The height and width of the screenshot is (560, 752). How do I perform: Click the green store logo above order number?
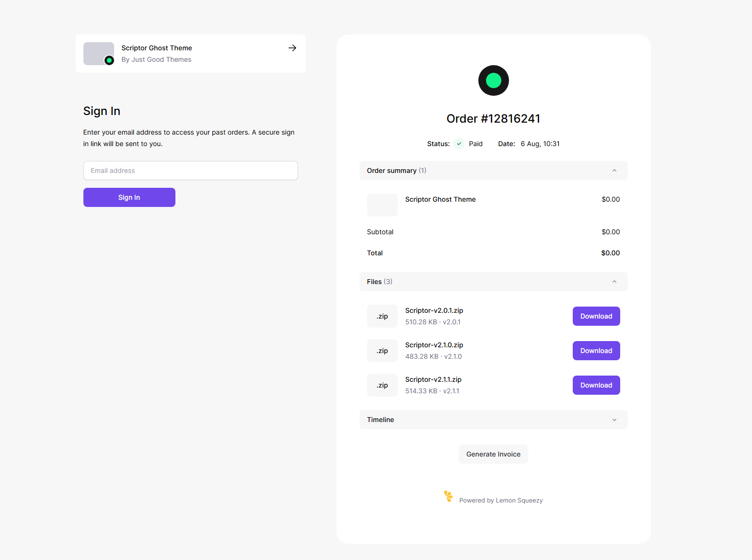[493, 80]
